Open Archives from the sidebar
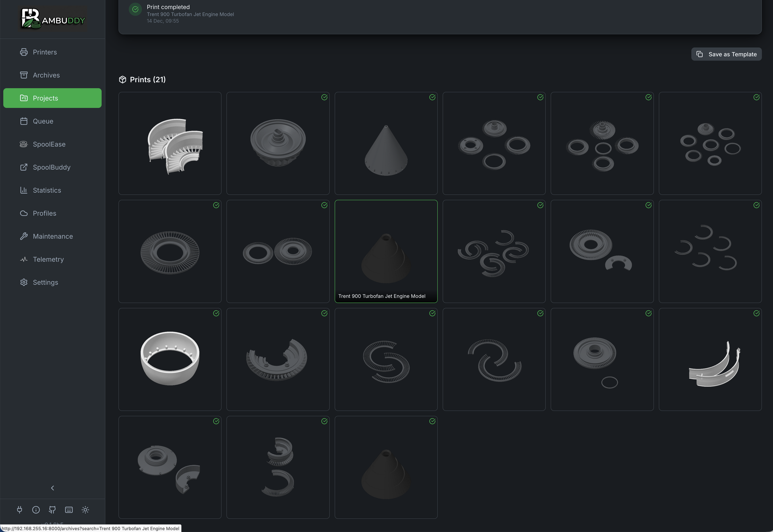773x532 pixels. [46, 75]
